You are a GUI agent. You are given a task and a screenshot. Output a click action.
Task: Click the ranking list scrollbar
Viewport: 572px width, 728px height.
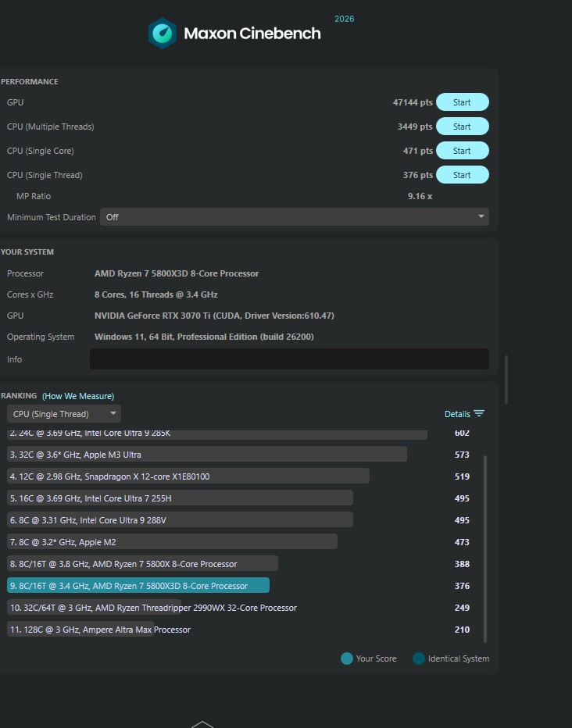coord(485,549)
